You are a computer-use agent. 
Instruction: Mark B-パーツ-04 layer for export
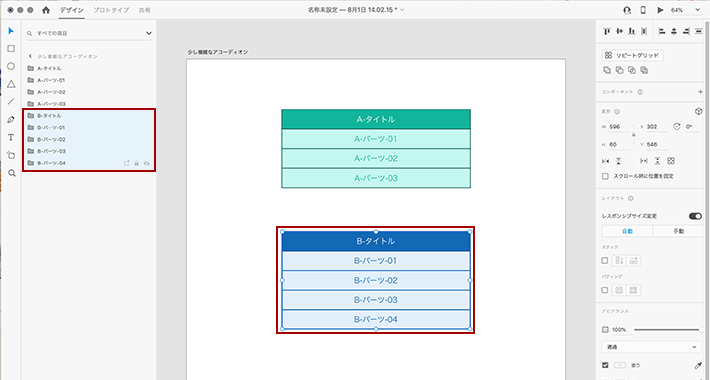pos(127,163)
